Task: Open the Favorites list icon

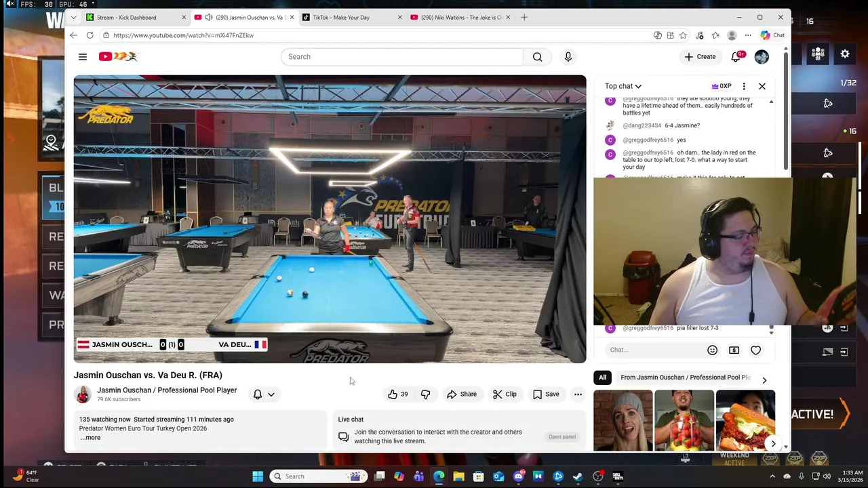Action: (x=715, y=35)
